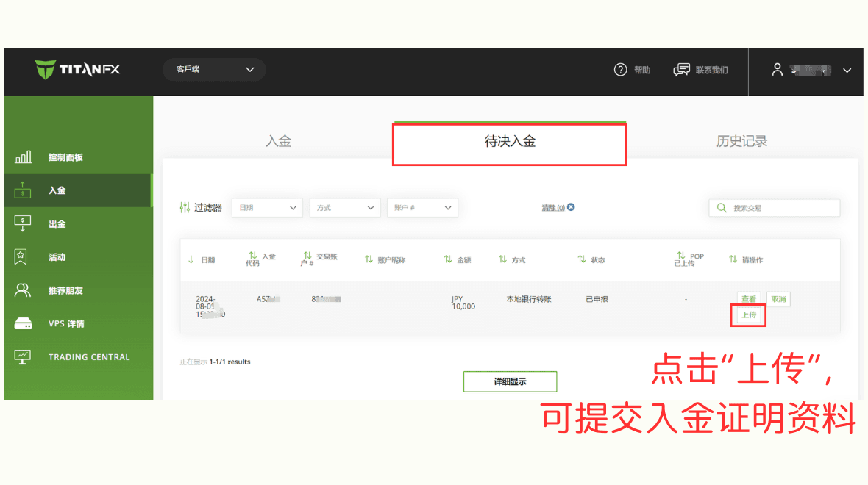Screen dimensions: 868x485
Task: Open the 日期 filter dropdown
Action: pyautogui.click(x=267, y=207)
